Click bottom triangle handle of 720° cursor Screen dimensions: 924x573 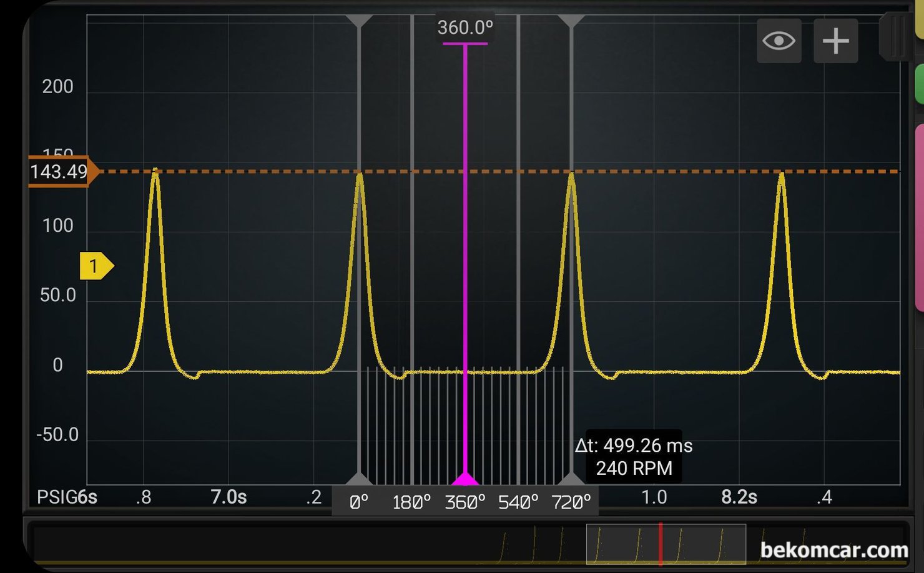point(571,479)
